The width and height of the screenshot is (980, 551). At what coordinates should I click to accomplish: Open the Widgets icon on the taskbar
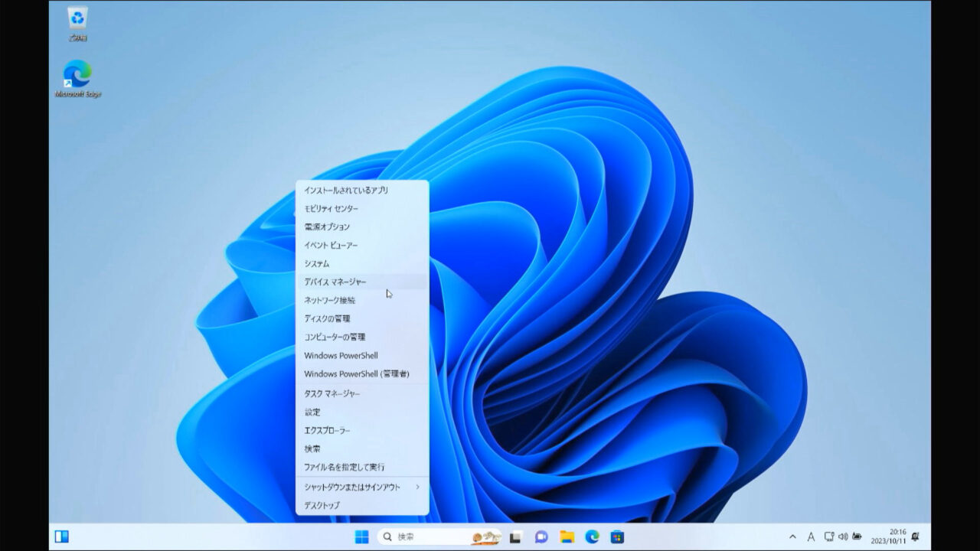[62, 536]
